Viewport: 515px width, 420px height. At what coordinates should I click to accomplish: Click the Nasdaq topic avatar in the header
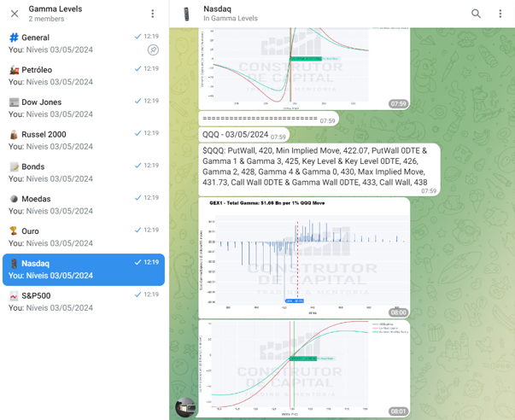pos(186,14)
